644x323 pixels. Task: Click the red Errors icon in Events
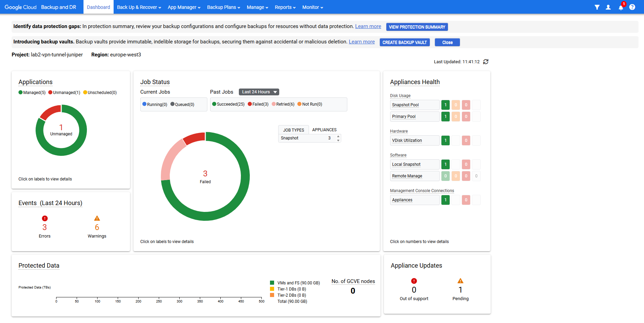(x=44, y=218)
